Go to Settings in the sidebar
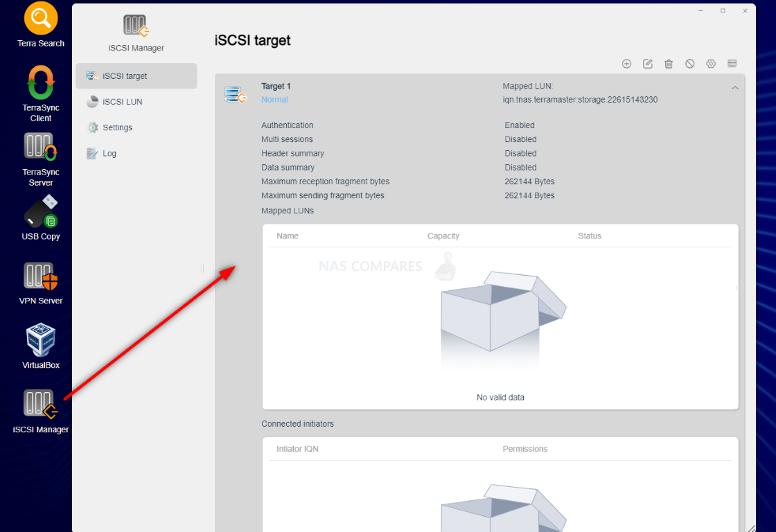Screen dimensions: 776x532 pos(136,127)
